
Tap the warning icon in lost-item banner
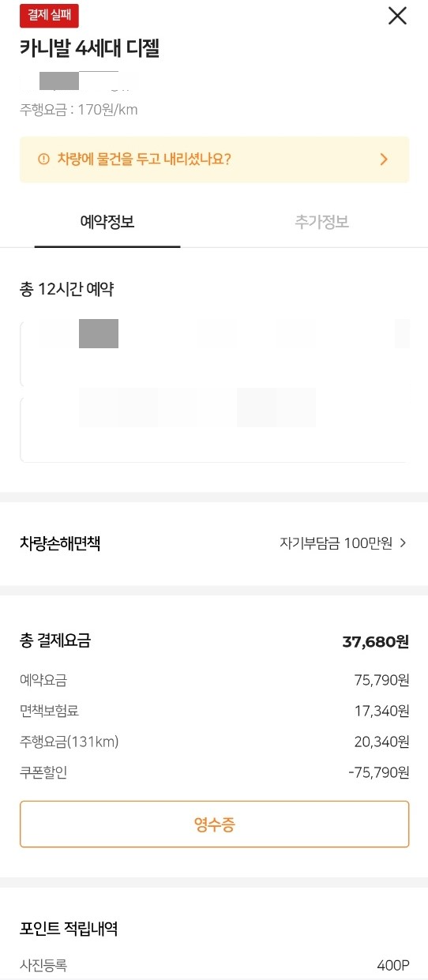[43, 160]
